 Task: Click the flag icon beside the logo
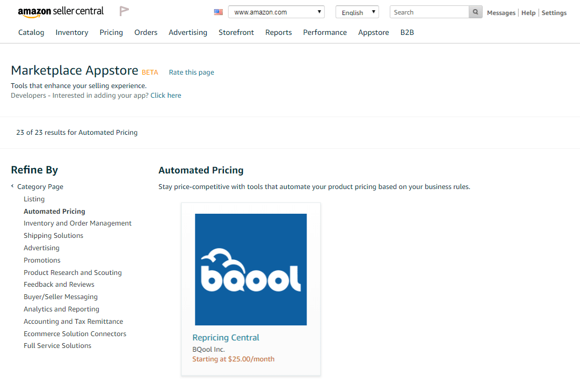(x=124, y=11)
